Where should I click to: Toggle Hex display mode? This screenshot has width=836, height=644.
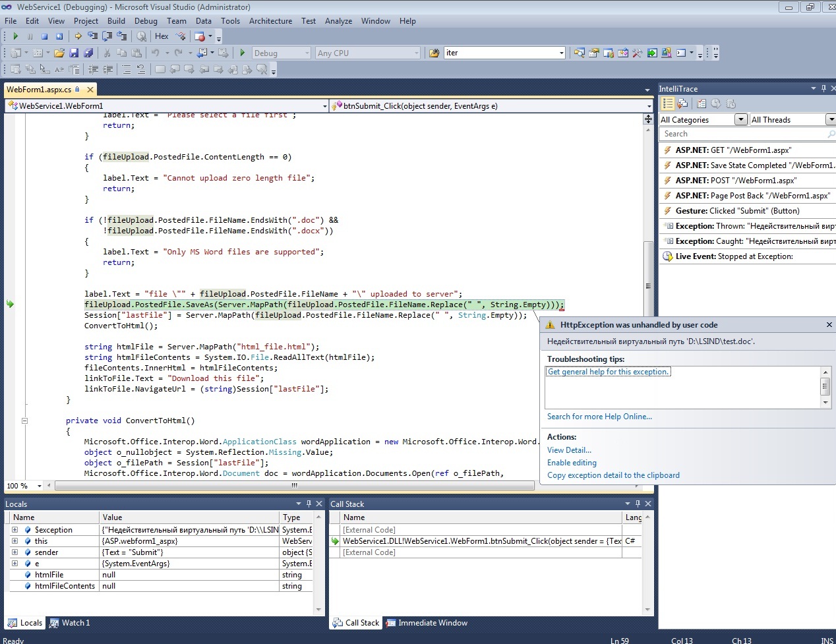click(x=162, y=36)
